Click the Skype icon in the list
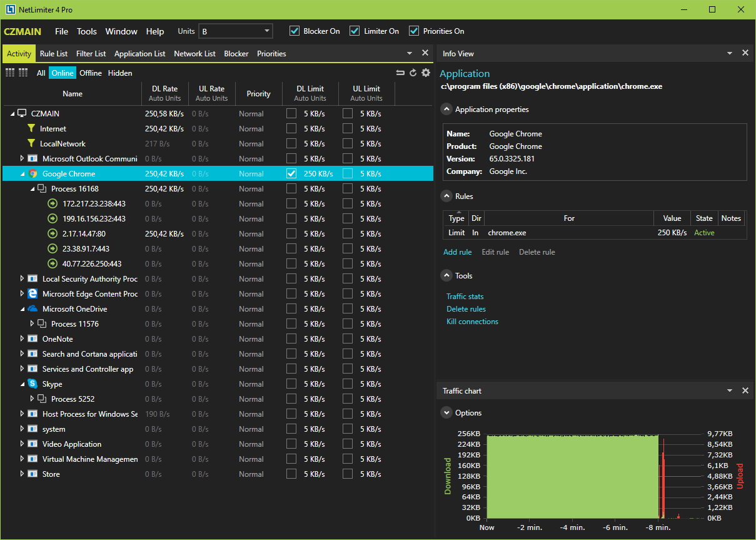 pos(33,384)
